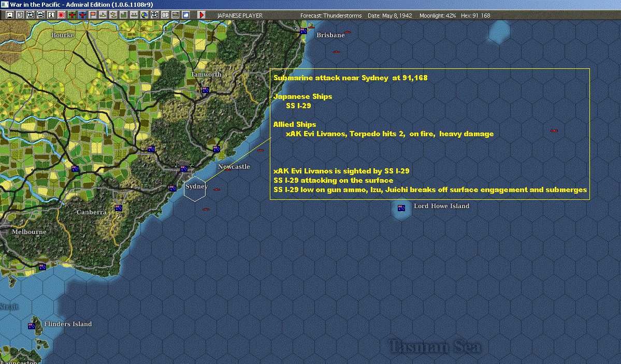Click the red ship marker southeast of Sydney hex
The image size is (621, 364).
(206, 209)
